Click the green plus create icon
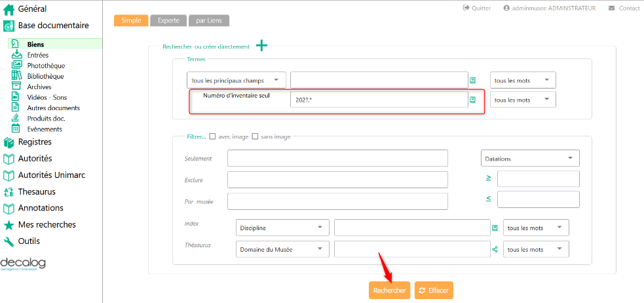Image resolution: width=644 pixels, height=303 pixels. pyautogui.click(x=261, y=46)
